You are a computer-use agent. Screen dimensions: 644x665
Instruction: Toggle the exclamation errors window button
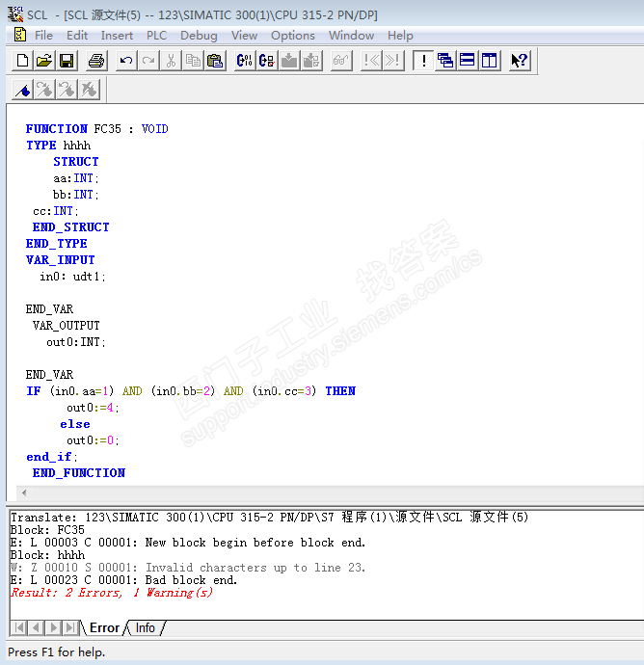pos(423,61)
